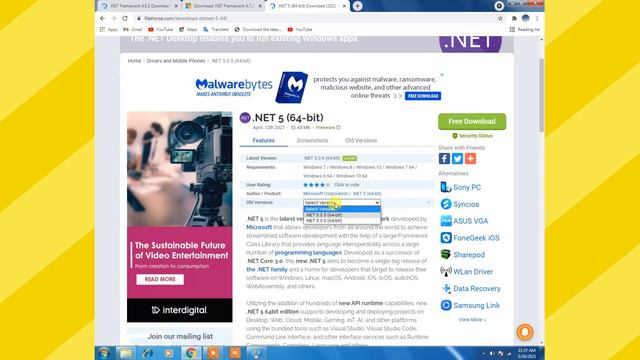Open a new tab with the plus button
This screenshot has width=640, height=360.
(x=357, y=6)
